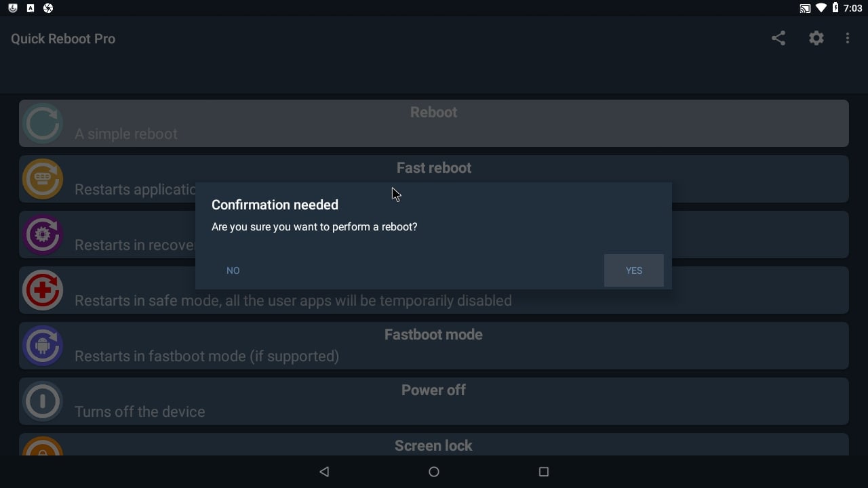The width and height of the screenshot is (868, 488).
Task: Open the three-dot overflow menu
Action: [x=848, y=38]
